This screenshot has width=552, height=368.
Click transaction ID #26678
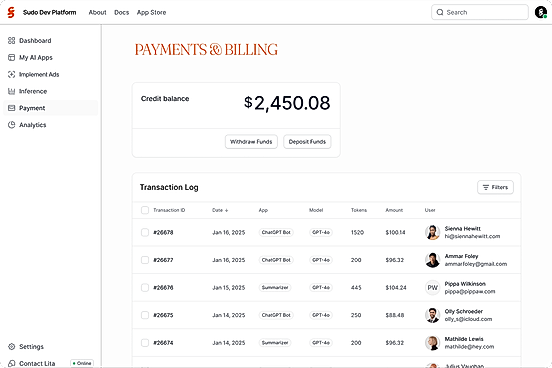point(163,232)
